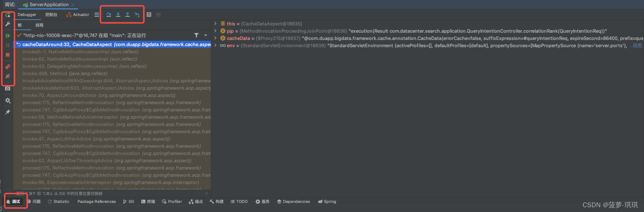Open debugger settings wrench icon
This screenshot has height=212, width=644.
(x=8, y=24)
